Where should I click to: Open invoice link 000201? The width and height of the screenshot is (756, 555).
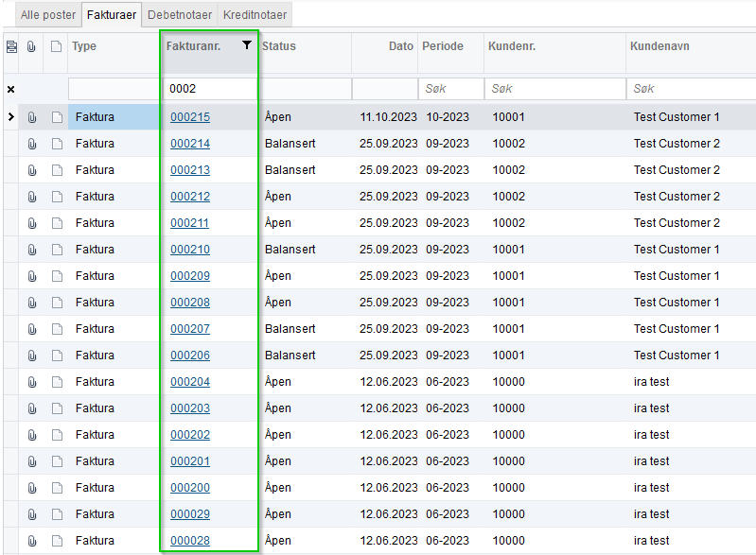point(190,461)
